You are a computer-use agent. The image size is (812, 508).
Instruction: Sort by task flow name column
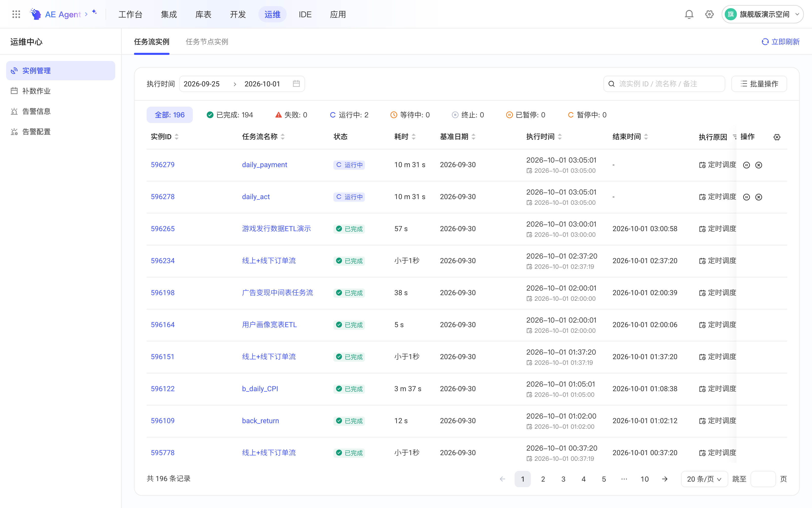[283, 137]
